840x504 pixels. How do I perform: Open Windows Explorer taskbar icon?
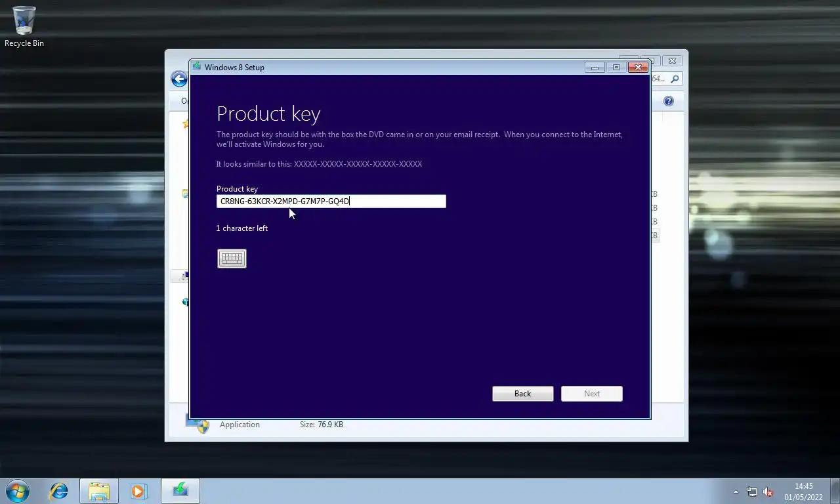pos(99,491)
